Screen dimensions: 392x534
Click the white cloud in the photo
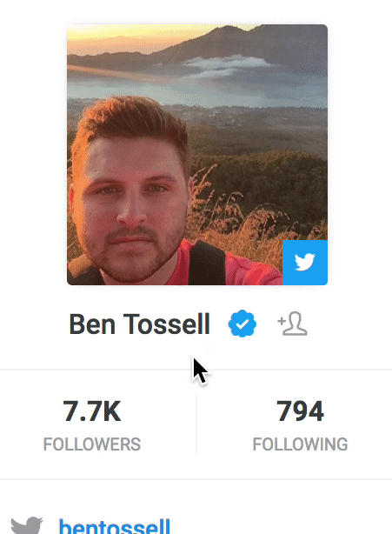228,64
